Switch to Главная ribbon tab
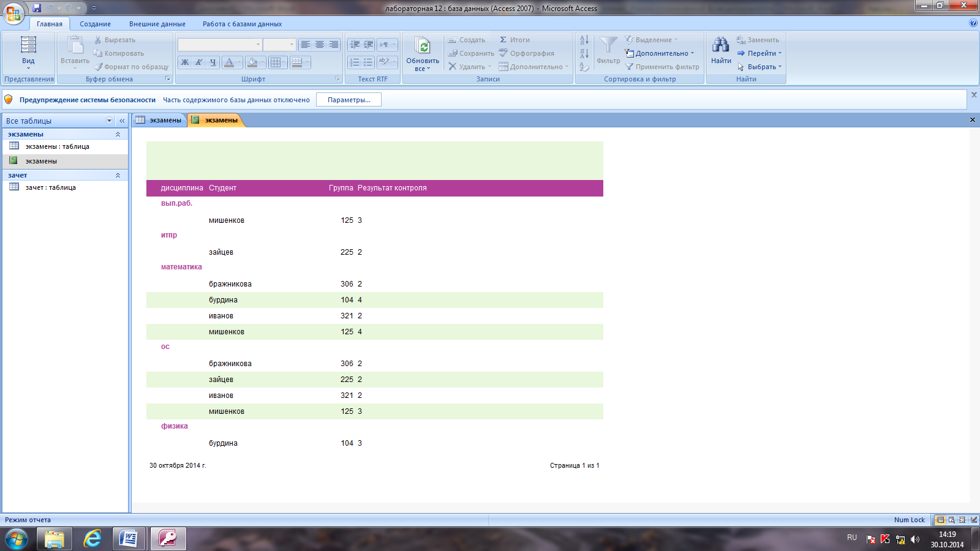The width and height of the screenshot is (980, 551). tap(50, 24)
